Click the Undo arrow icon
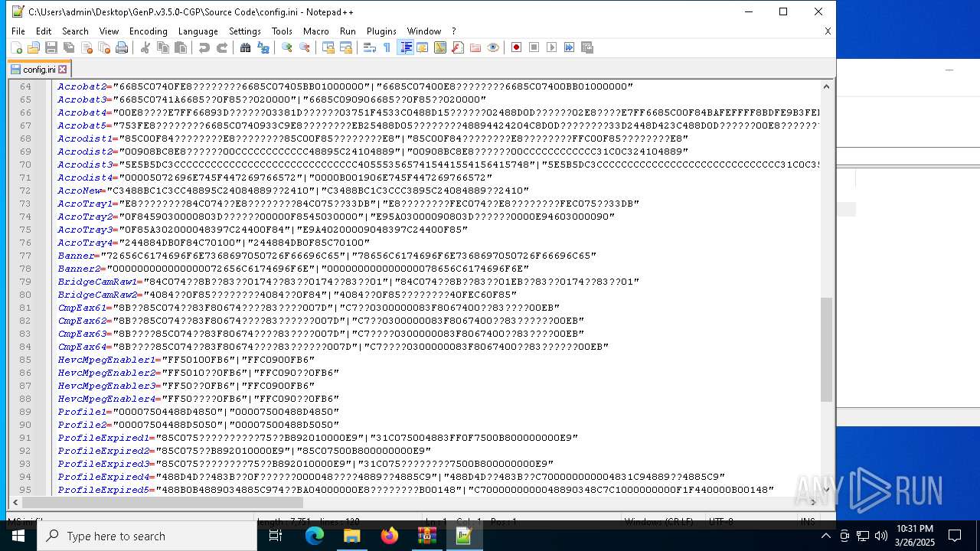 204,47
